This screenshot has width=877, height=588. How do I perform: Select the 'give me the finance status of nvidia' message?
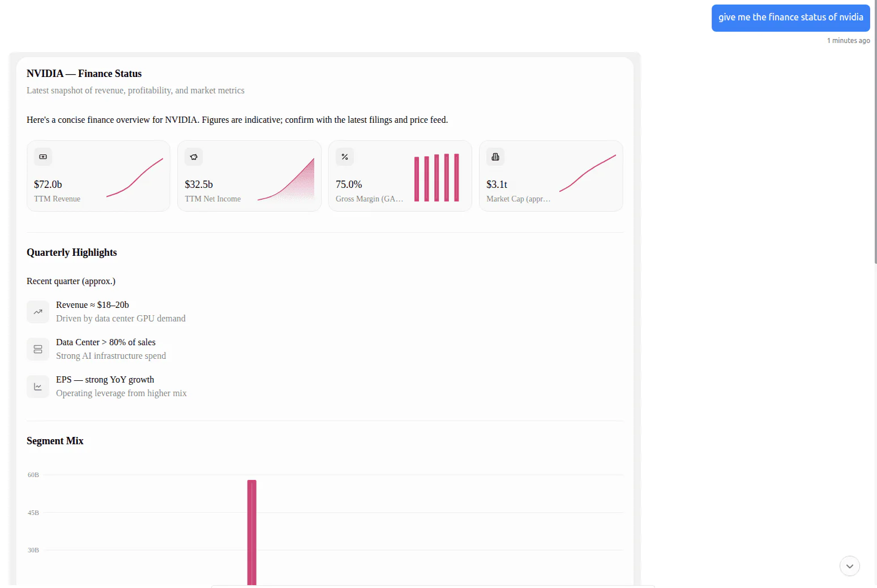tap(790, 18)
